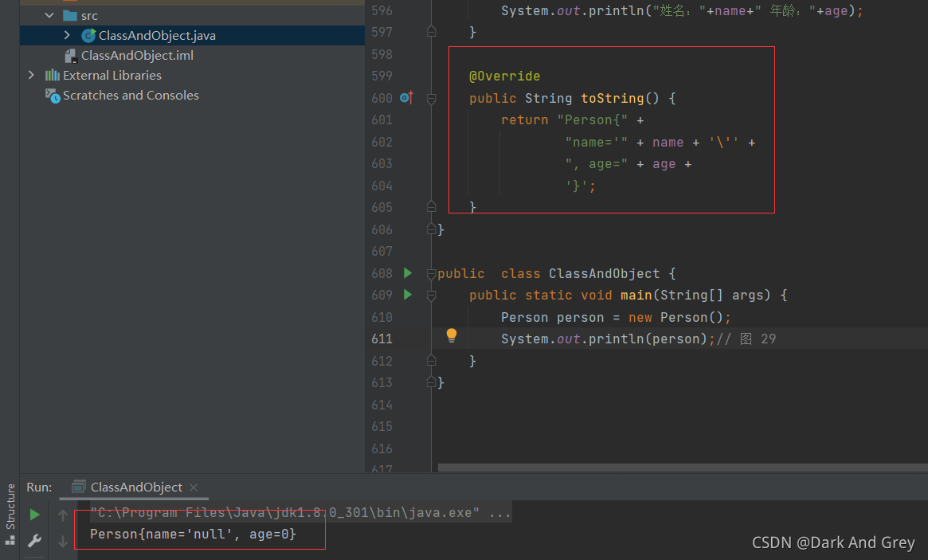
Task: Fold ClassAndObject class at line 608
Action: 432,273
